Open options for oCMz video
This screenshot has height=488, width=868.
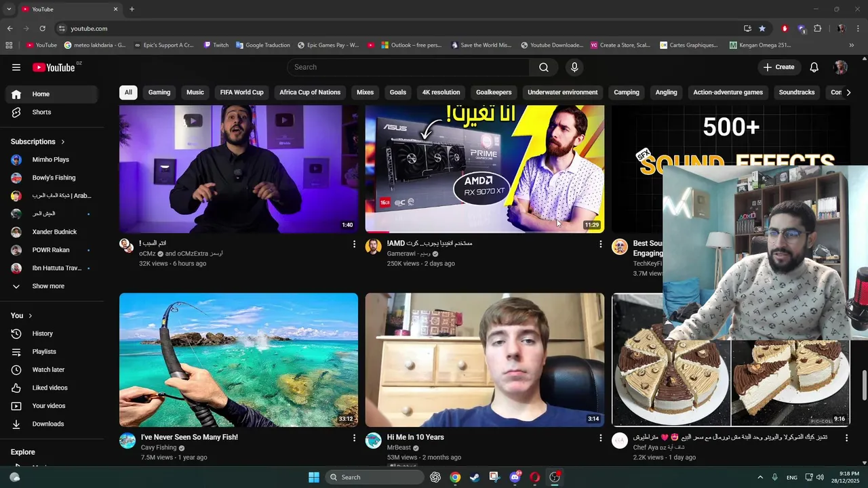pyautogui.click(x=354, y=244)
